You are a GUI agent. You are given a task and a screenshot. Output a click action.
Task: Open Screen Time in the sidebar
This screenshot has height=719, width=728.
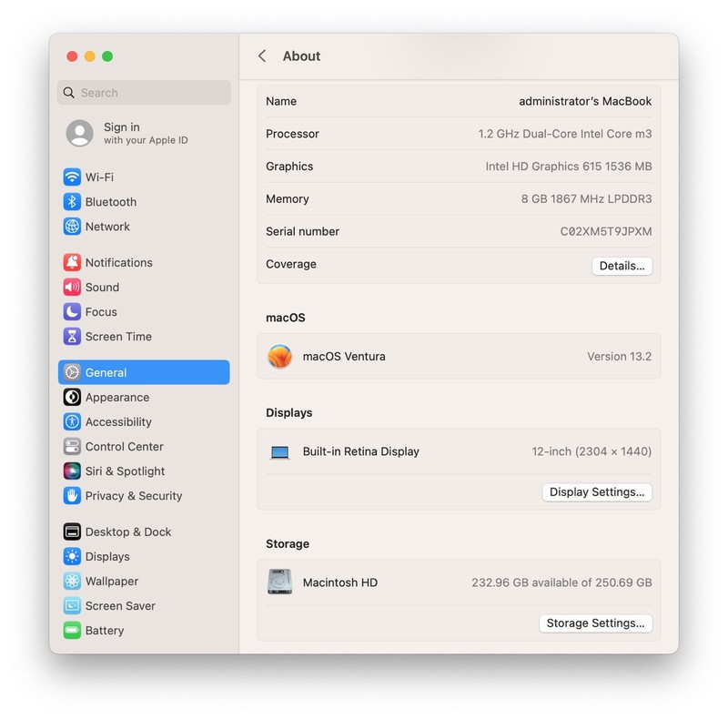(144, 336)
